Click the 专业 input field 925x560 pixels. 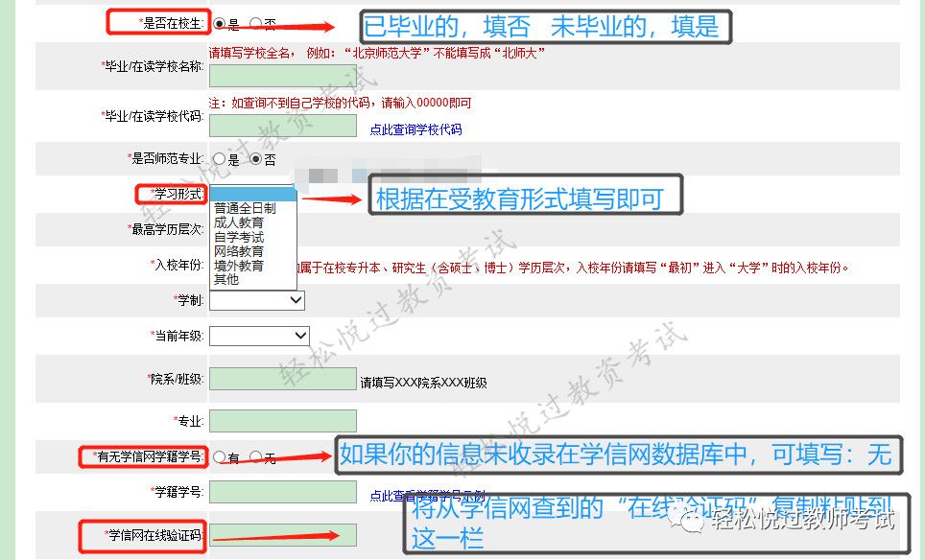(x=283, y=421)
